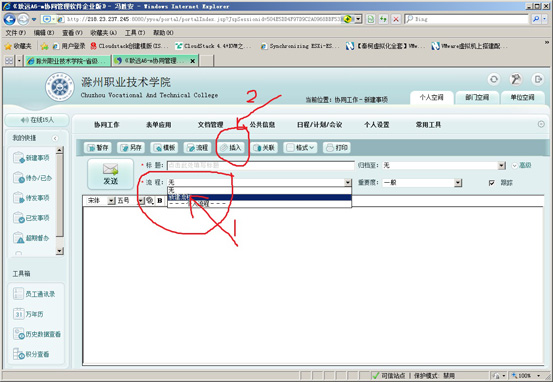The image size is (553, 382).
Task: Click the refresh icon in the header
Action: pyautogui.click(x=494, y=79)
